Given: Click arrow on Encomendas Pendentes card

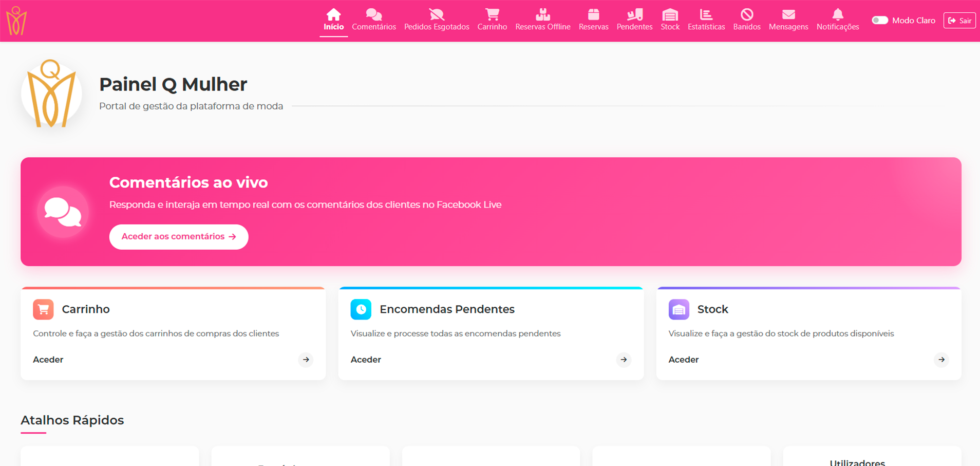Looking at the screenshot, I should [624, 360].
